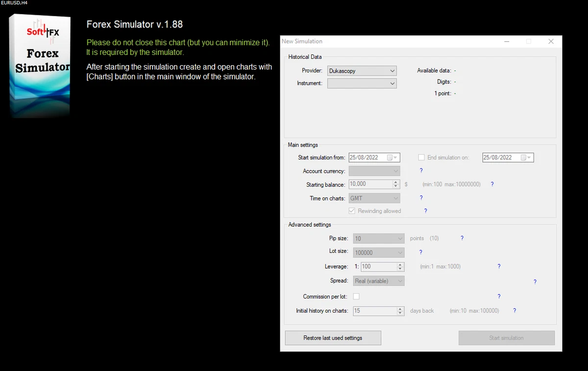Open the empty Instrument dropdown
The height and width of the screenshot is (371, 588).
(x=362, y=83)
